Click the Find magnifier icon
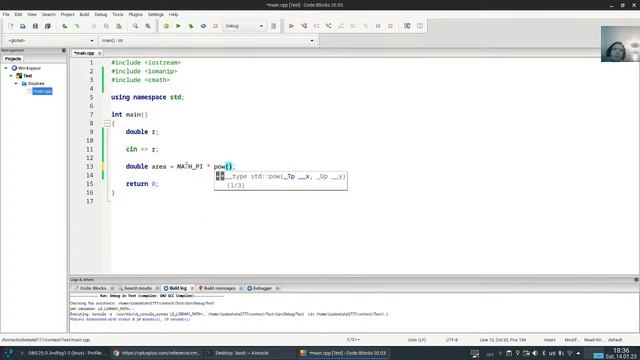 pos(135,26)
